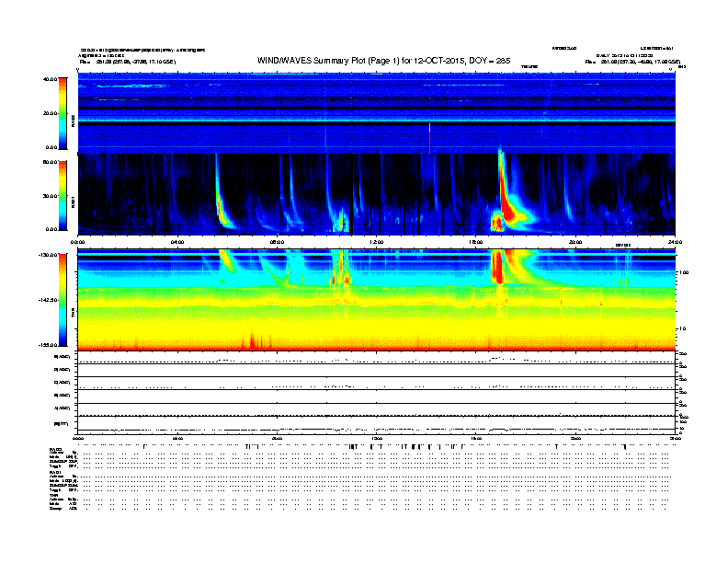Screen dimensions: 728x563
Task: Click the RAD2 intensity color bar
Action: click(x=63, y=113)
